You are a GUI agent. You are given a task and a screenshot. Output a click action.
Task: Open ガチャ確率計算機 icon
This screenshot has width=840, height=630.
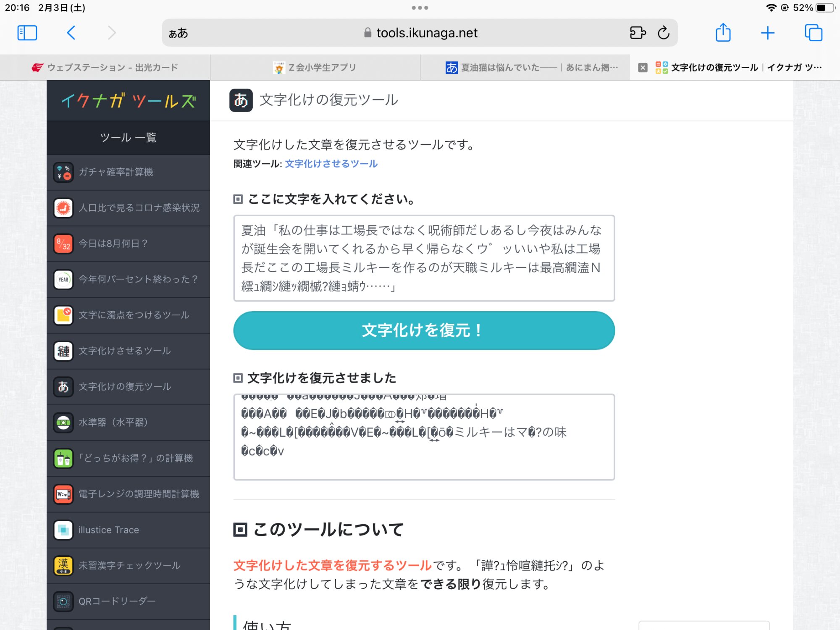[x=63, y=172]
